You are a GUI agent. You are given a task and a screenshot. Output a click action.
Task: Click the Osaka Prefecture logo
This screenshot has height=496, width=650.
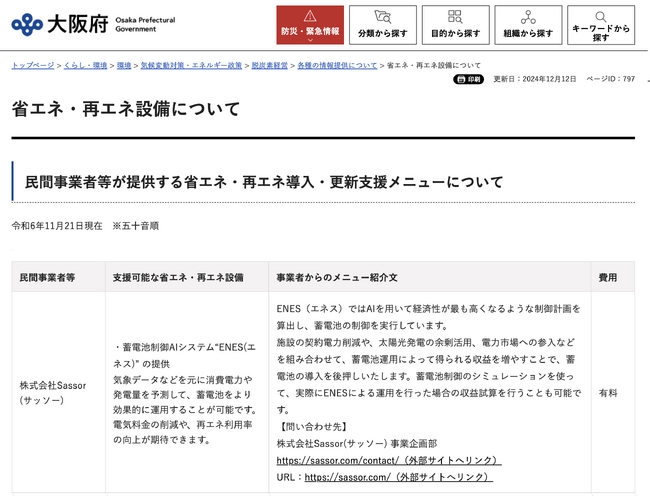(27, 24)
